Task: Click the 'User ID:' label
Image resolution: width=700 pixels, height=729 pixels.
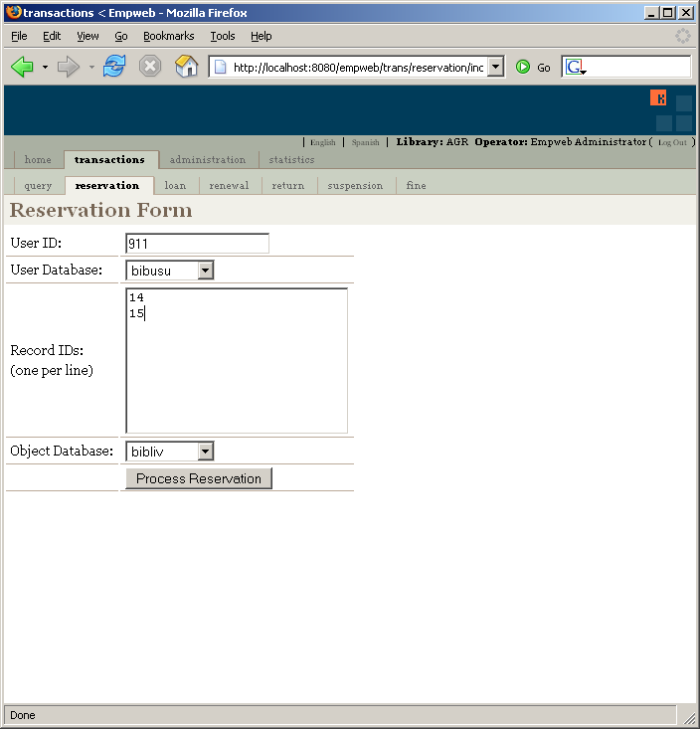Action: pos(36,243)
